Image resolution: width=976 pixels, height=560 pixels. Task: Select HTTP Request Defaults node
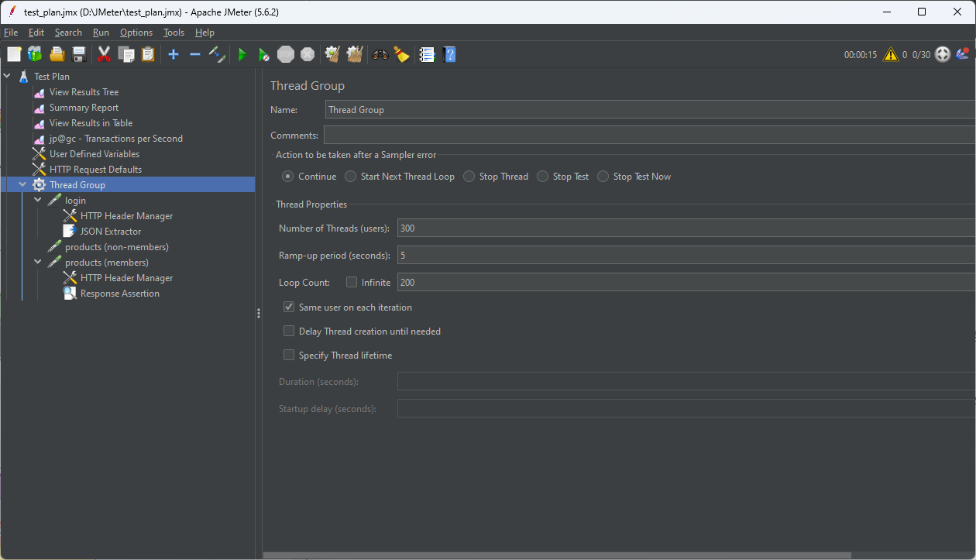point(95,170)
